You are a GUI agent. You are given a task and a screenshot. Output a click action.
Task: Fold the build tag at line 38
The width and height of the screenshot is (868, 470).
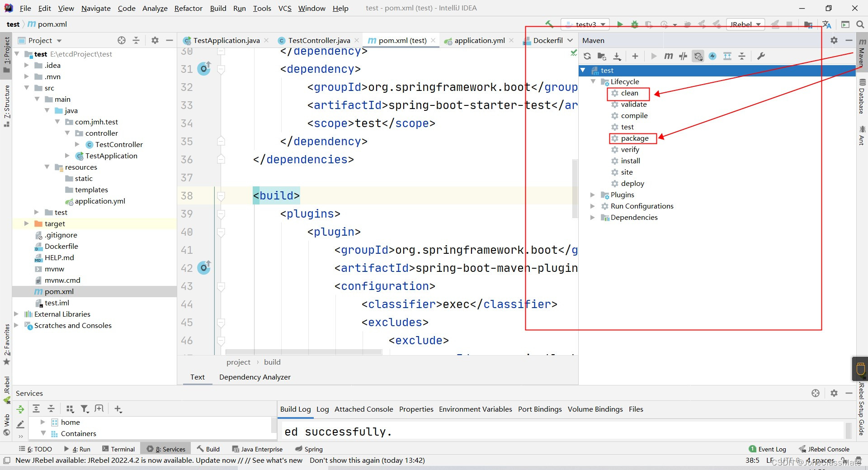tap(221, 196)
